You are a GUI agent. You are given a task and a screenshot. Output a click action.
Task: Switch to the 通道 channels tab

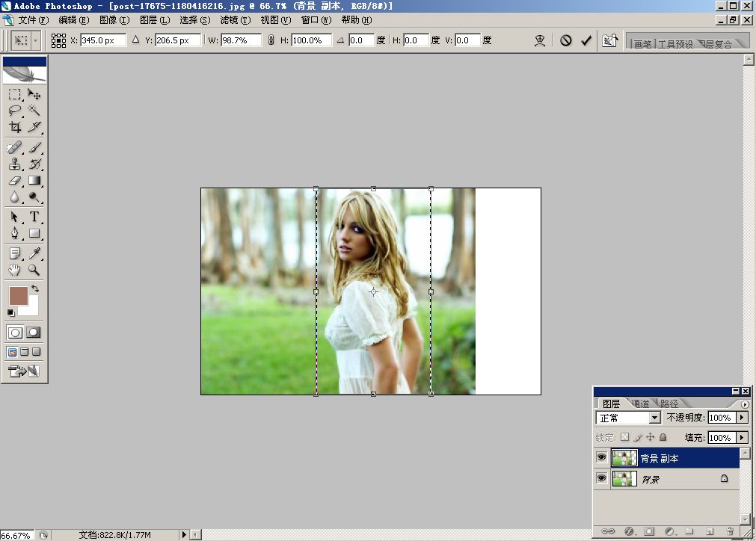[639, 404]
